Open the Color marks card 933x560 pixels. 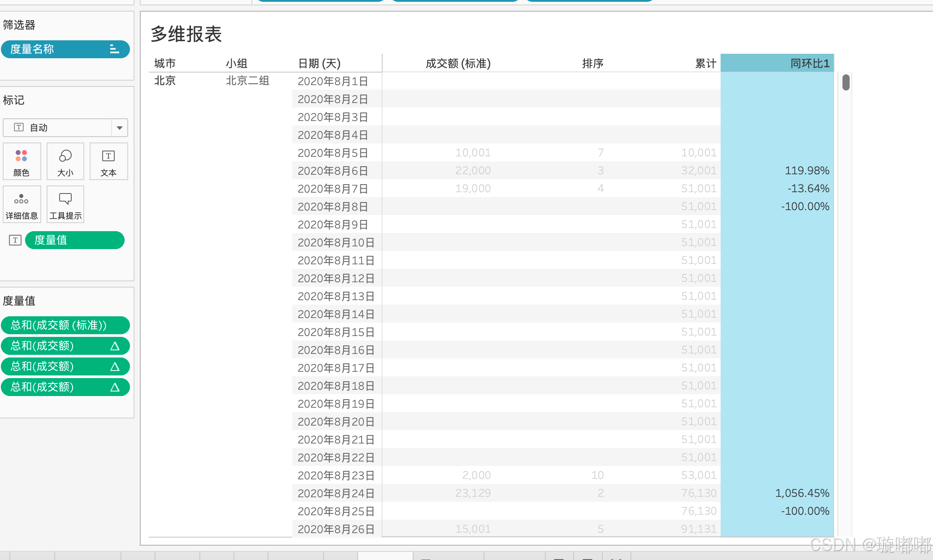(x=22, y=161)
